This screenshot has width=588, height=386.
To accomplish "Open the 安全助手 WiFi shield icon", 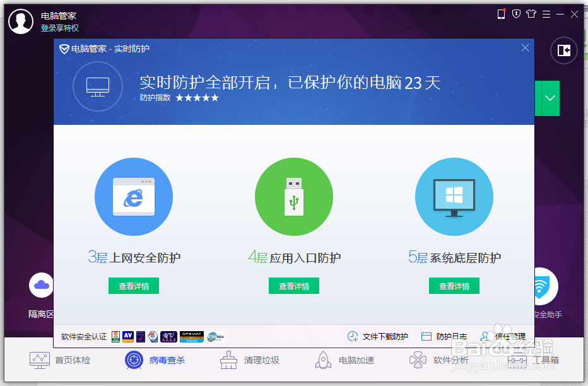I will point(546,286).
